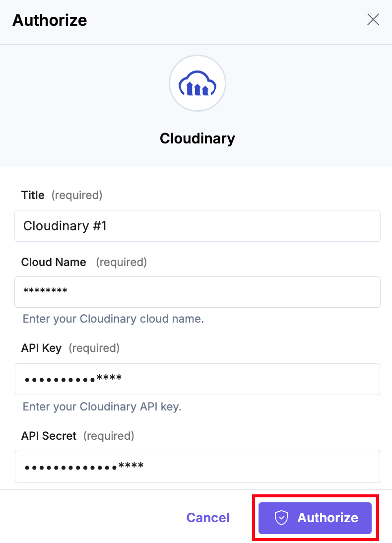Select the API Secret input field
Image resolution: width=392 pixels, height=543 pixels.
197,467
